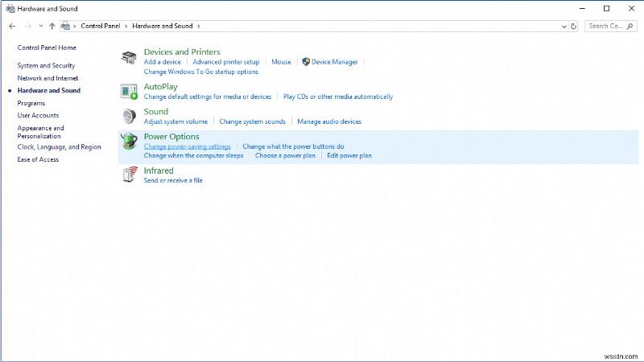Select Hardware and Sound in sidebar
644x362 pixels.
pos(49,90)
